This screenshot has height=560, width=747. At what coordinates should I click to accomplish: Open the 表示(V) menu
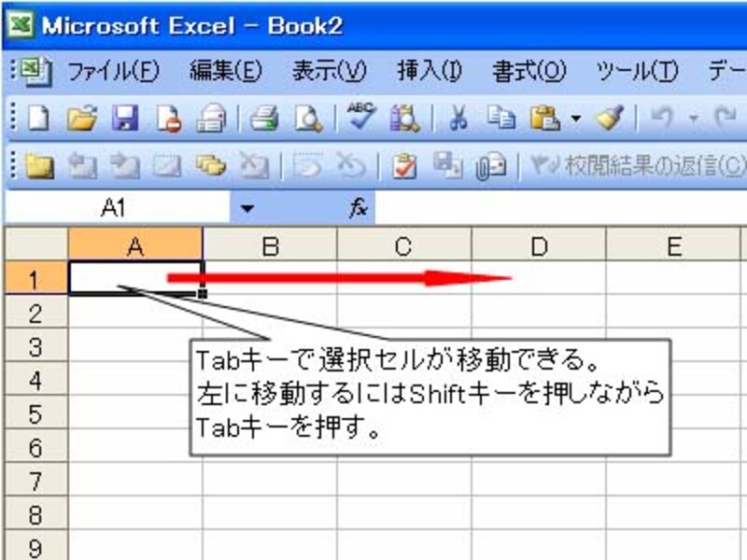tap(330, 72)
